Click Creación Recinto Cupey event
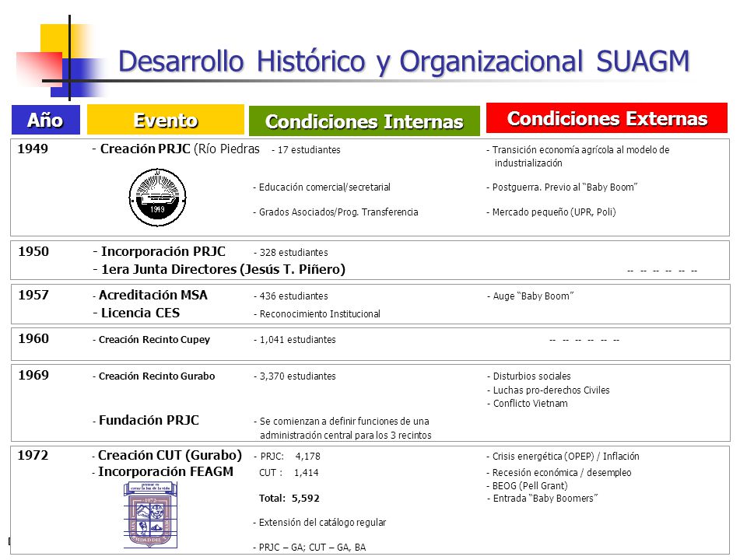 point(152,340)
